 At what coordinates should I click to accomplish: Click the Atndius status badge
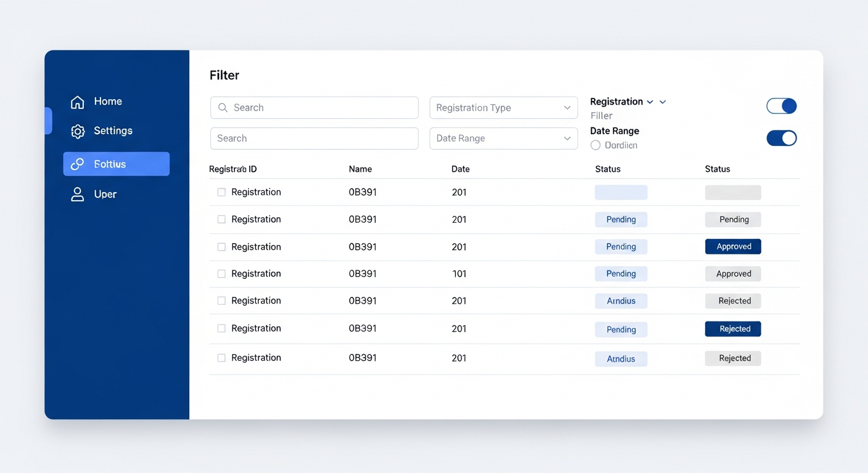coord(621,359)
